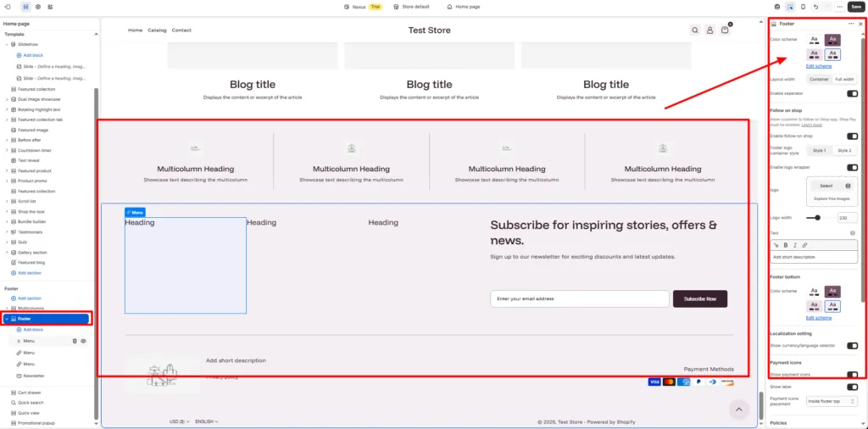Choose Style 1 footer logo container
This screenshot has height=429, width=868.
coord(820,151)
